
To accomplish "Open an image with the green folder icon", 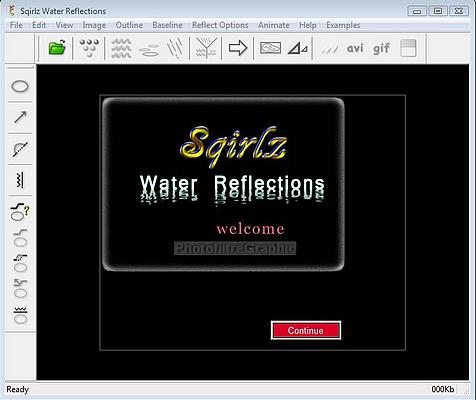I will pos(57,48).
